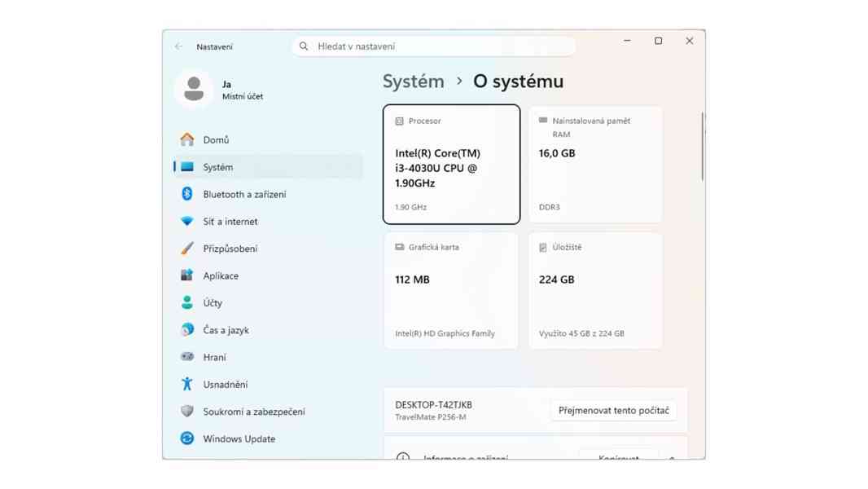Go to Síť a internet
868x489 pixels.
click(x=268, y=221)
